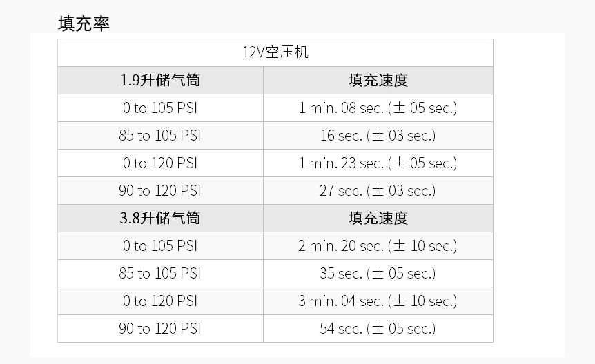
Task: Click the second 填充速度 header cell
Action: pyautogui.click(x=378, y=218)
